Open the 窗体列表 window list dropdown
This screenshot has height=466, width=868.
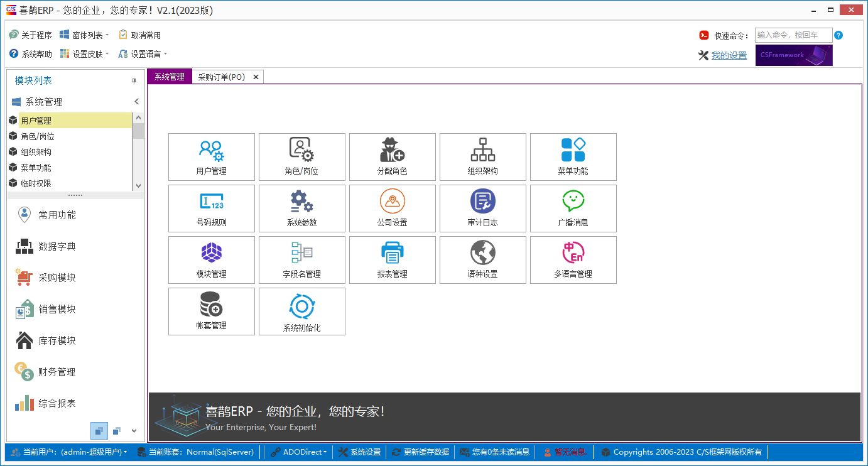point(85,35)
